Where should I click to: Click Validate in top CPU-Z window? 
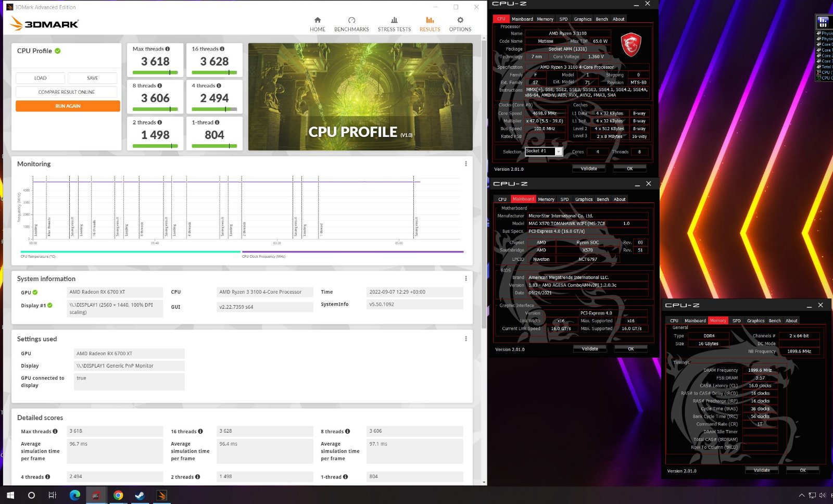[x=589, y=169]
